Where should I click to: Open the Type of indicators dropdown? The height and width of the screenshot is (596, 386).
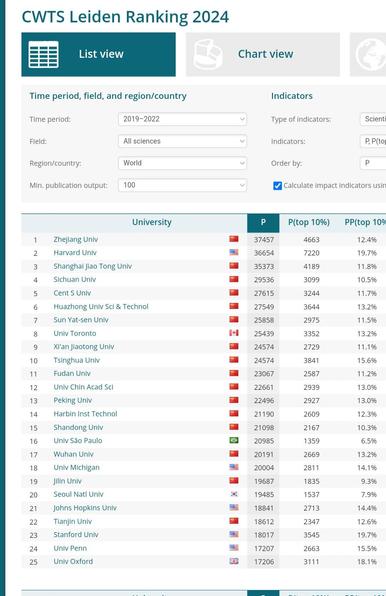(x=373, y=119)
